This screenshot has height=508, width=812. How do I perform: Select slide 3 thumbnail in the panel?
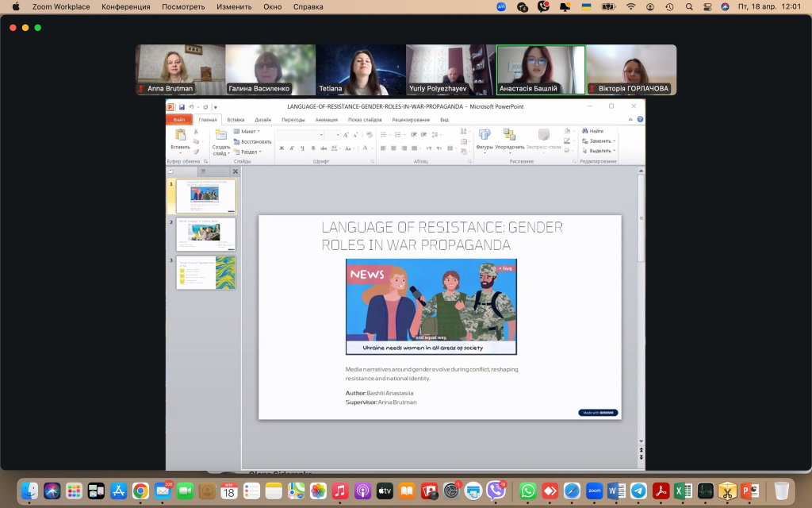pos(205,272)
